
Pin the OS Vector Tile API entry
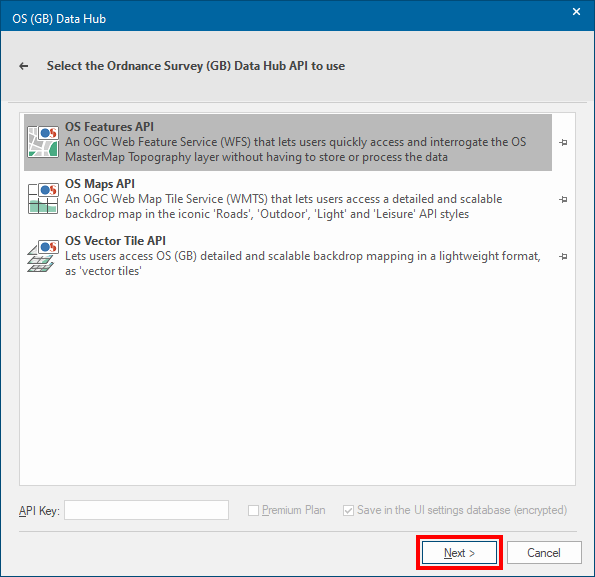coord(563,256)
